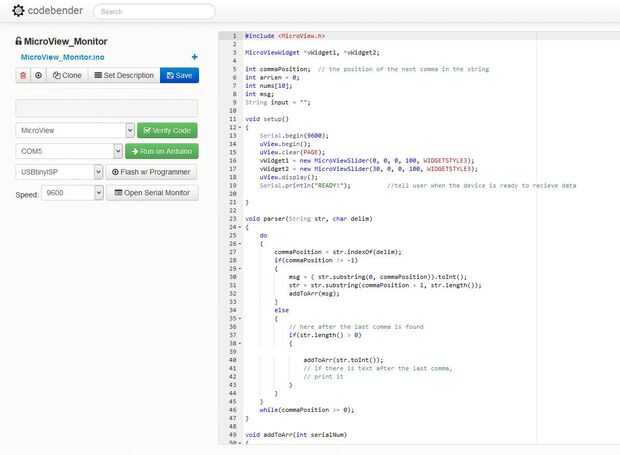Flash with Programmer
The image size is (620, 455).
(151, 172)
